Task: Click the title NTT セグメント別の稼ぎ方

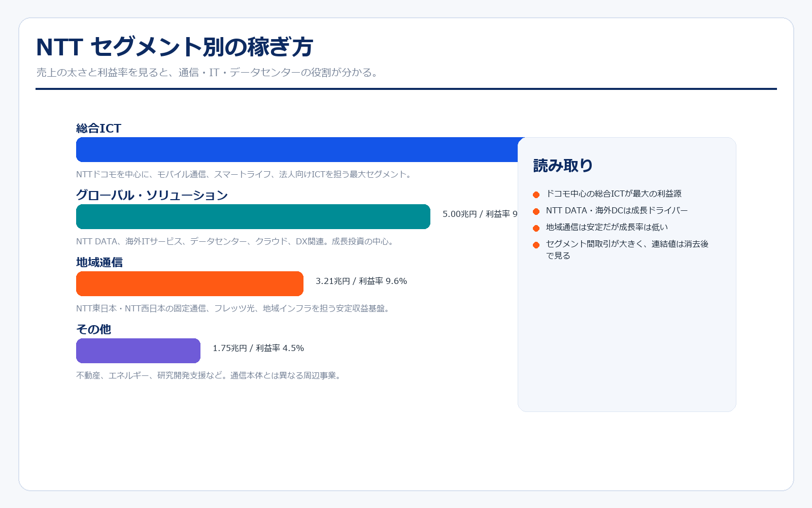Action: coord(175,47)
